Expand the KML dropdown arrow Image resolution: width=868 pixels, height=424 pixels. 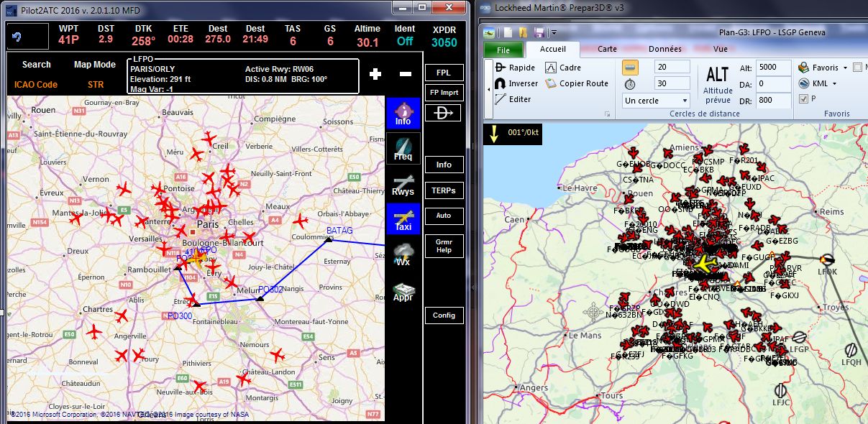(x=834, y=83)
